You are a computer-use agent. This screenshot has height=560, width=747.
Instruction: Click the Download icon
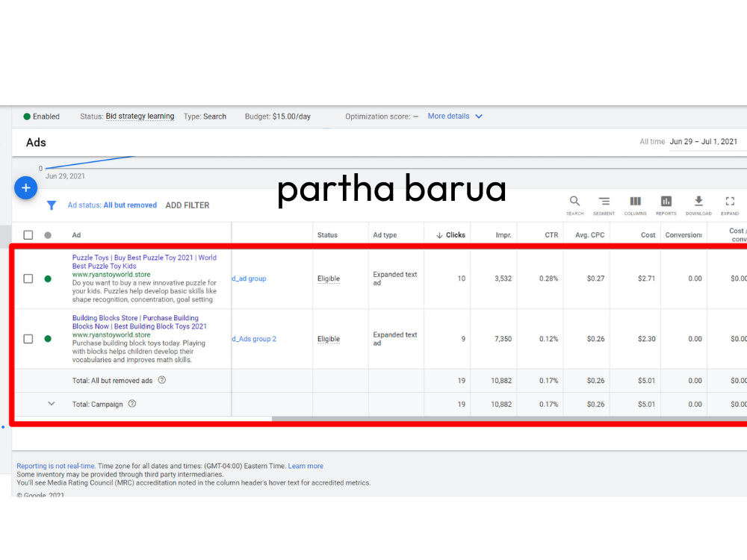click(698, 205)
